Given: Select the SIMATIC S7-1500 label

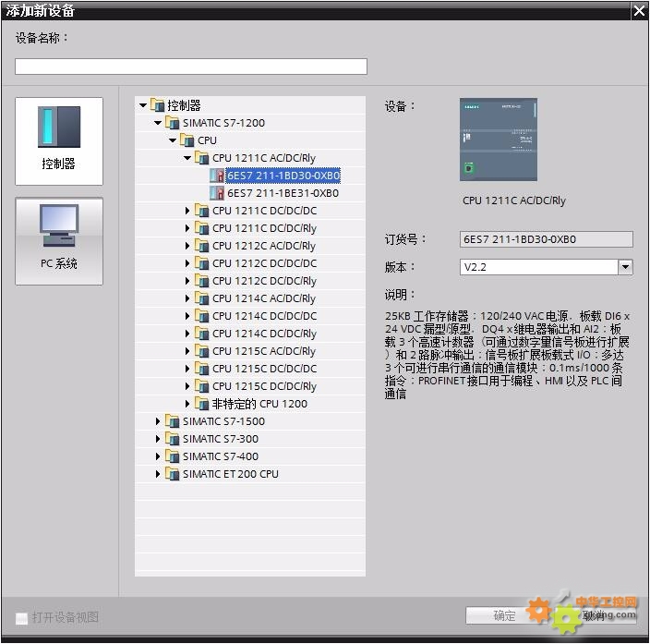Looking at the screenshot, I should click(x=223, y=421).
